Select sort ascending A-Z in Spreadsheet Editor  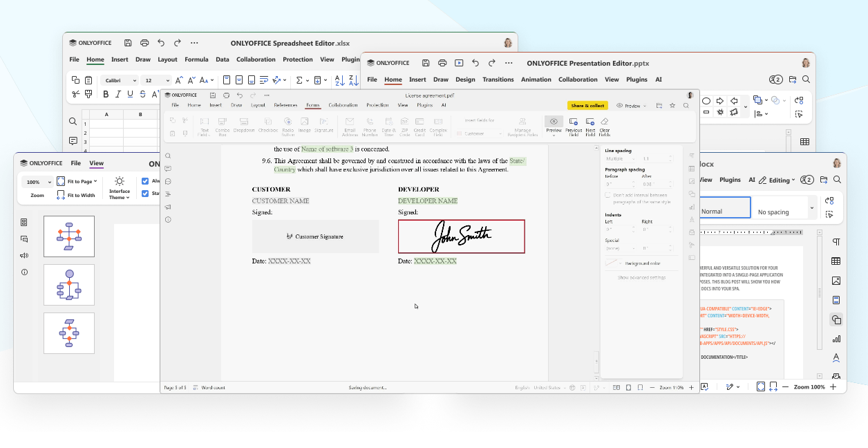click(339, 80)
